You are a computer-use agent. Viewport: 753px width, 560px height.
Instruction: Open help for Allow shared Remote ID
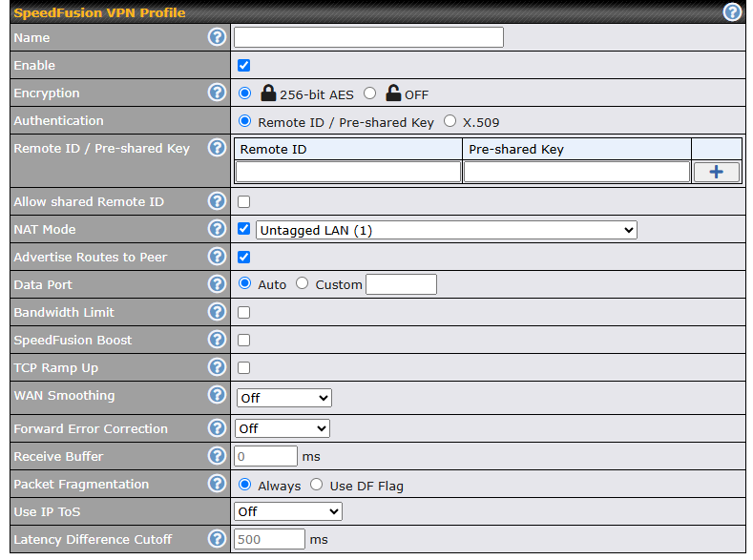pos(217,201)
